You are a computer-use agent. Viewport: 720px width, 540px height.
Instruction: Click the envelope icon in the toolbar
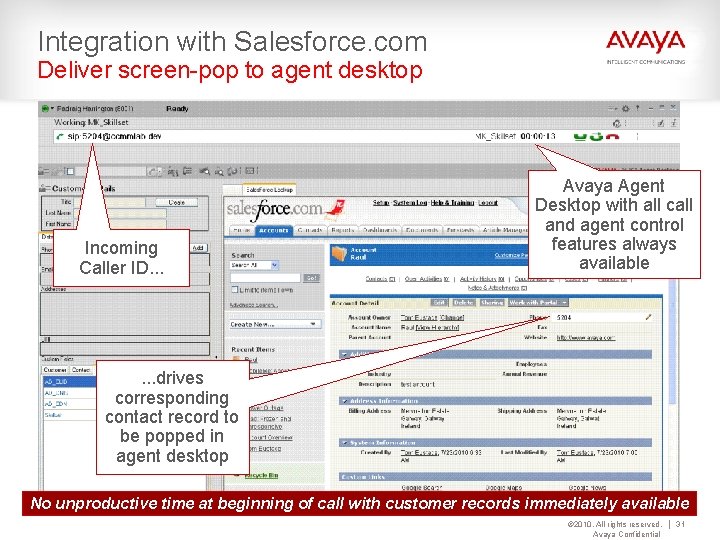250,171
